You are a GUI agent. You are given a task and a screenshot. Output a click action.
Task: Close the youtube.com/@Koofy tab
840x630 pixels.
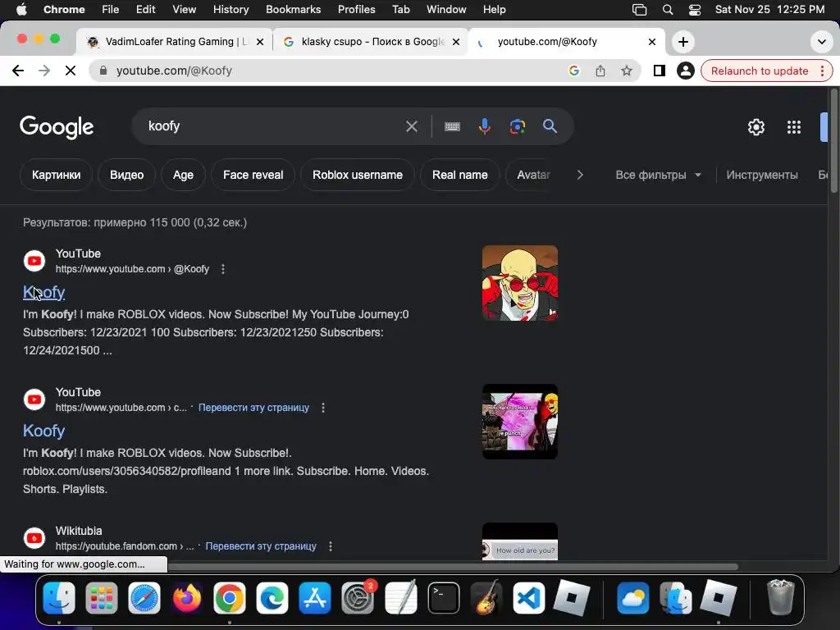[x=652, y=42]
